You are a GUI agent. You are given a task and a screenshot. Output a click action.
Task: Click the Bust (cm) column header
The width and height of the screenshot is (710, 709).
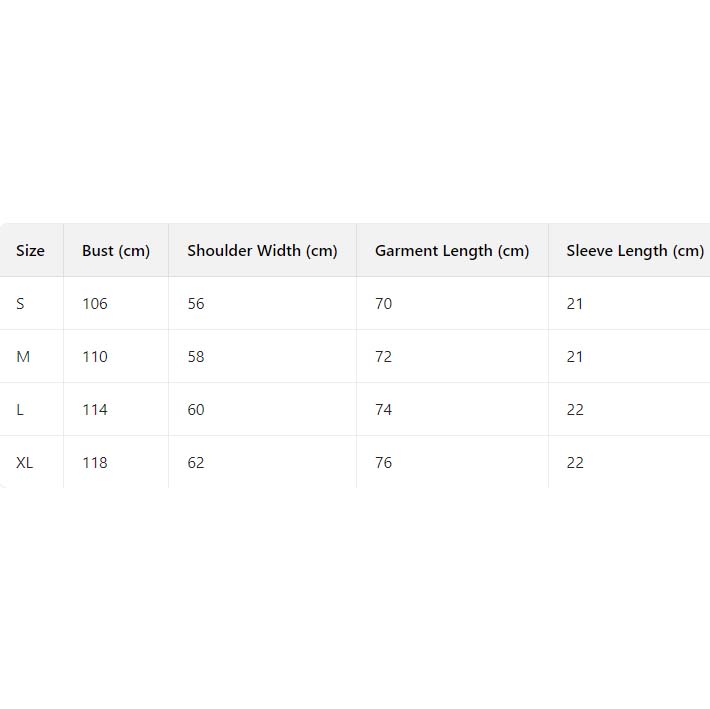116,251
